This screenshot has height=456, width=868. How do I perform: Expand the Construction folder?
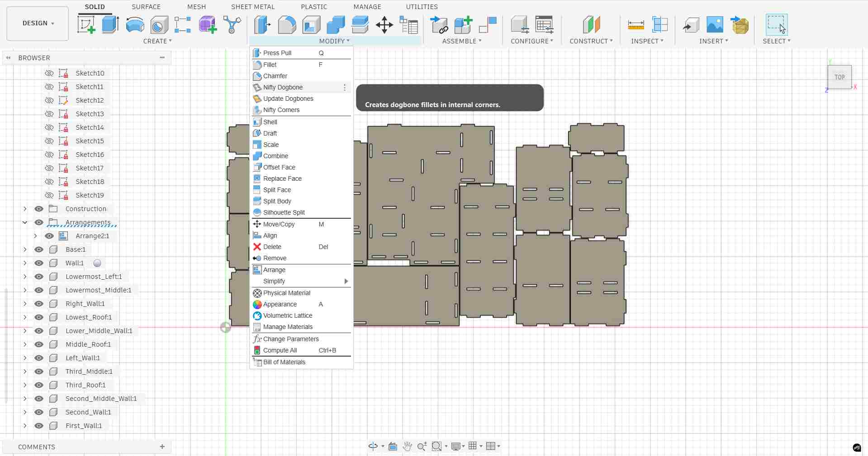point(24,209)
